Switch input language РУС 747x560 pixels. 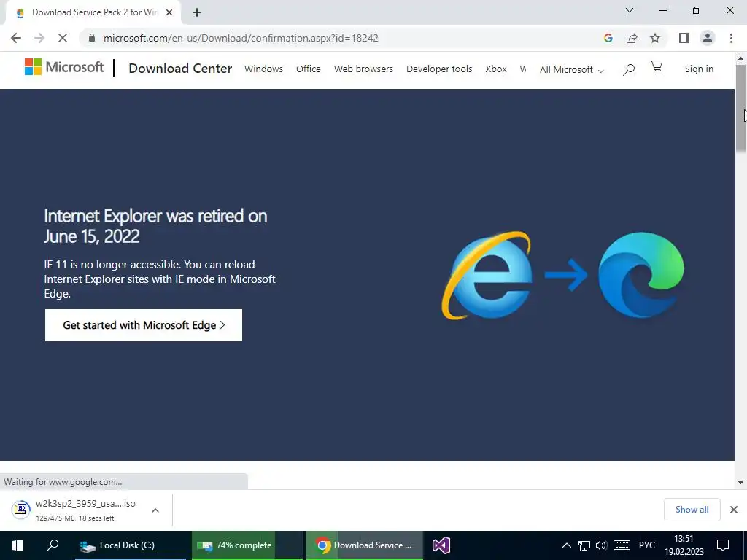coord(647,545)
